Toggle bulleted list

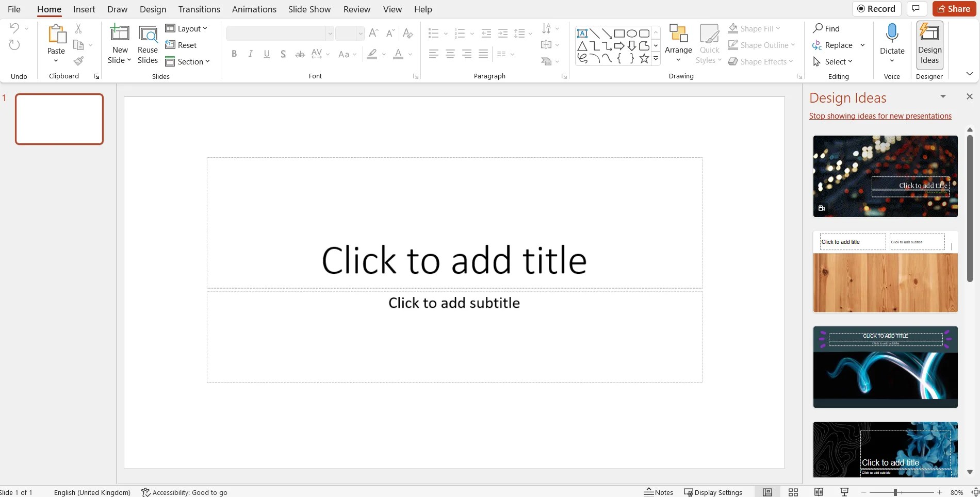click(x=433, y=32)
